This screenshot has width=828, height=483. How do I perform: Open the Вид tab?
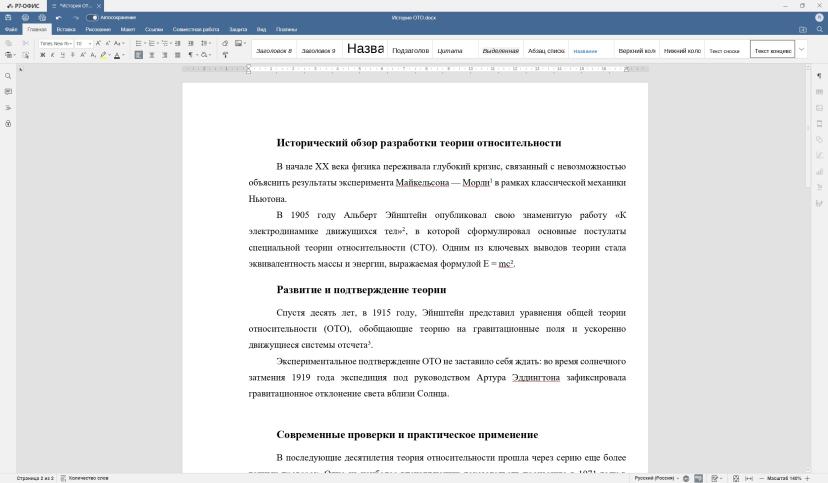[261, 30]
